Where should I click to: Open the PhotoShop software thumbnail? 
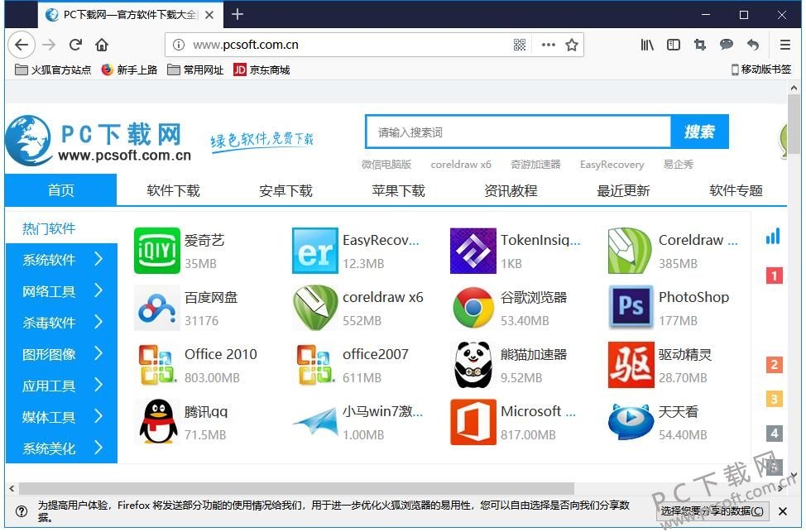(x=631, y=308)
